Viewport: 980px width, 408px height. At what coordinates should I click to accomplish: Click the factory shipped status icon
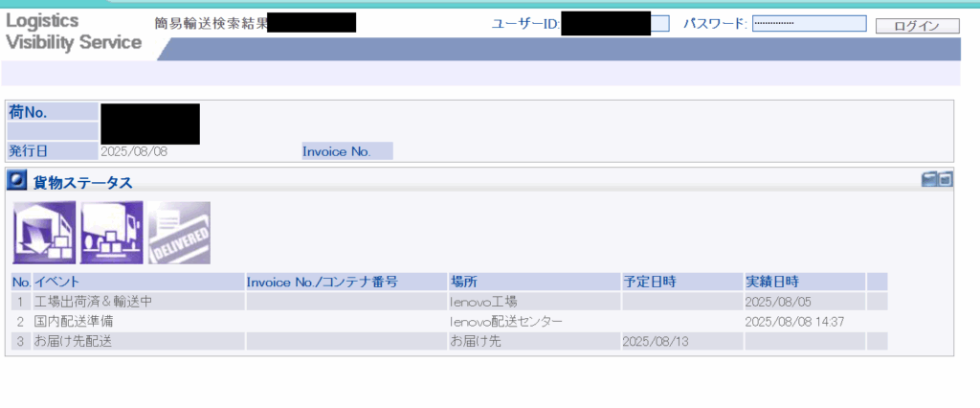pos(43,233)
